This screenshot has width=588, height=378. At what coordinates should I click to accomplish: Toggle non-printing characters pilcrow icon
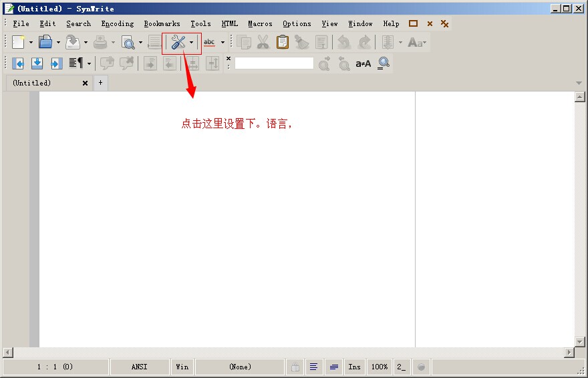(x=76, y=63)
